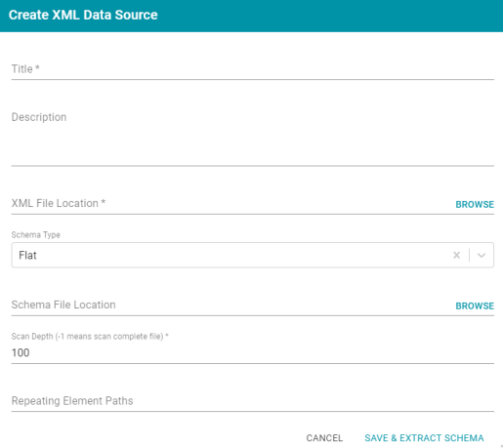Click the Schema Type label text
Screen dimensions: 503x448
pos(36,235)
